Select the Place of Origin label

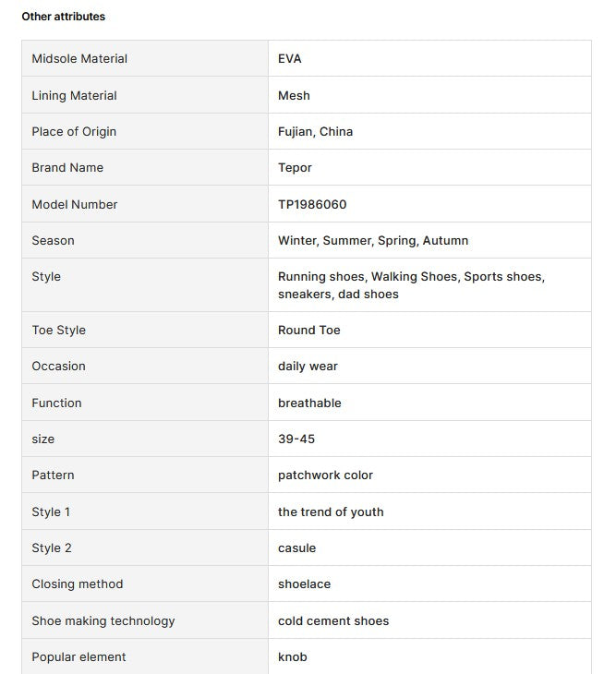point(74,131)
